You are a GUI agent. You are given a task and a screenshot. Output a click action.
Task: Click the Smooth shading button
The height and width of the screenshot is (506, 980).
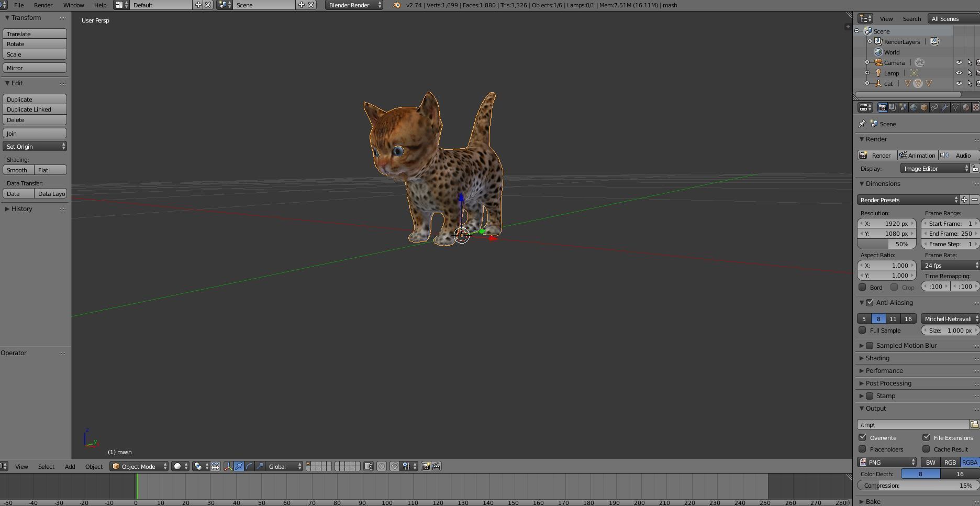click(18, 170)
